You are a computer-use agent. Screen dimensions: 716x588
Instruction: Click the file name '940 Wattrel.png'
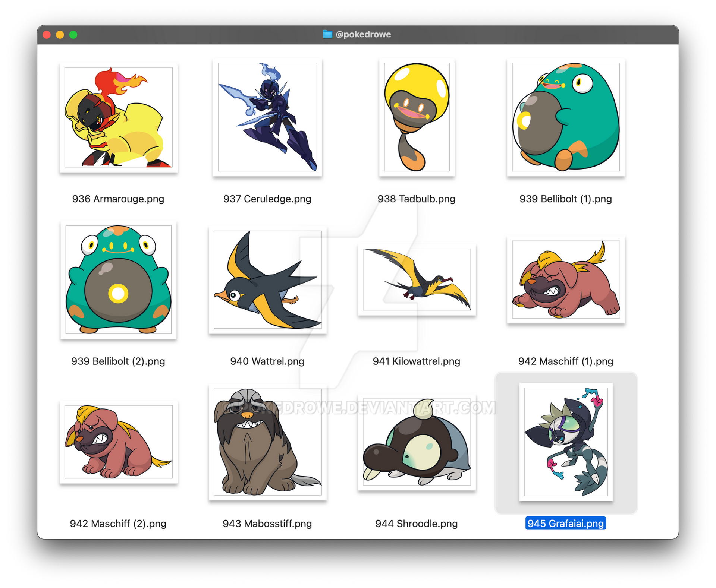267,361
